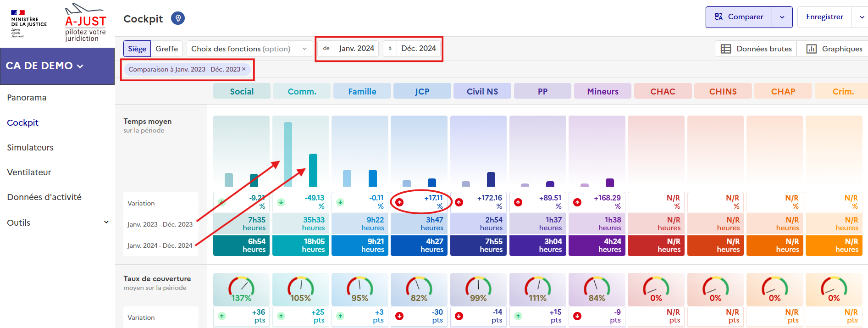Open the Comparer dropdown arrow
The width and height of the screenshot is (868, 328).
pos(782,17)
